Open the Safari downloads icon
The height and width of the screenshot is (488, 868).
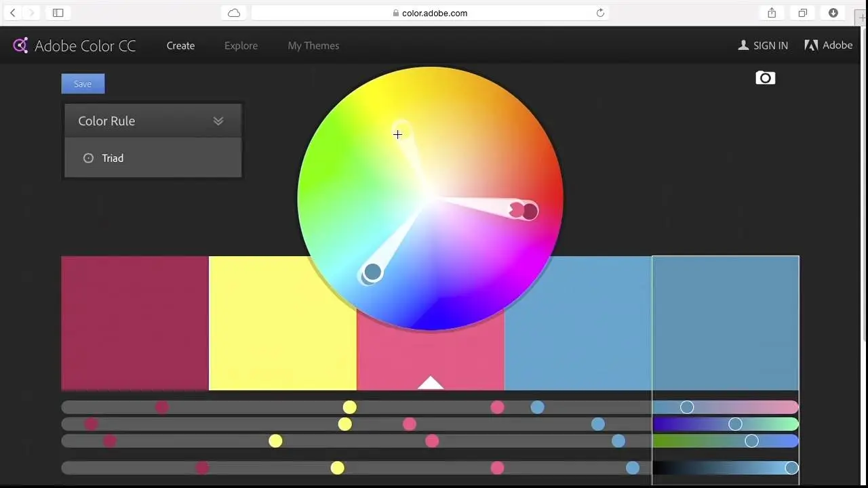click(833, 13)
